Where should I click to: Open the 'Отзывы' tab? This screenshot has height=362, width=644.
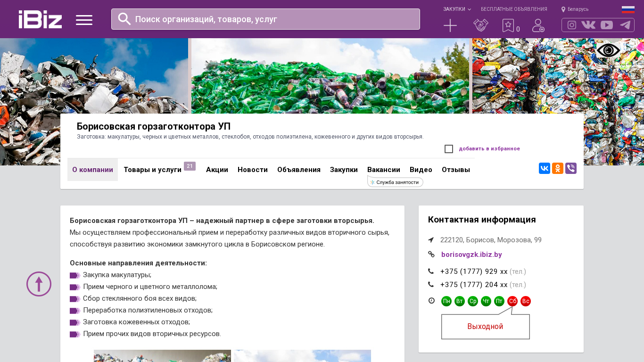tap(455, 170)
